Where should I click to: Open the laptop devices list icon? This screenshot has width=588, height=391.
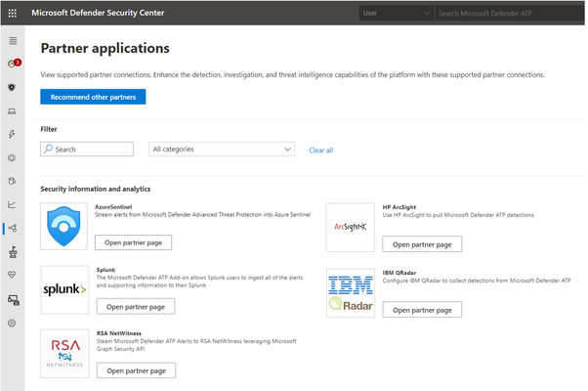12,111
